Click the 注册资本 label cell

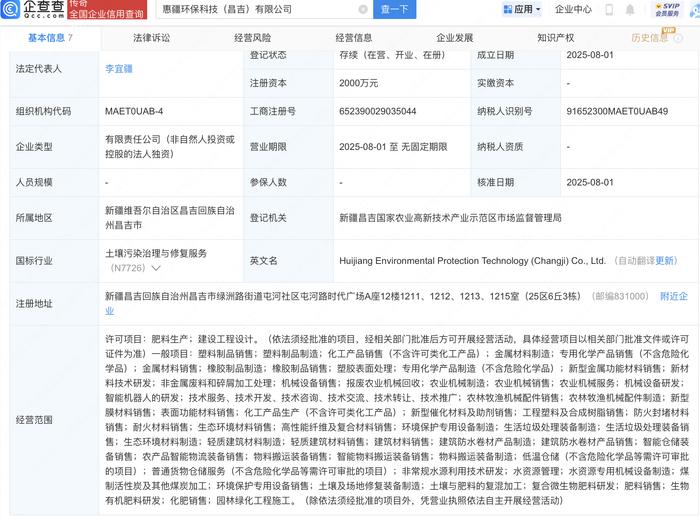[288, 83]
